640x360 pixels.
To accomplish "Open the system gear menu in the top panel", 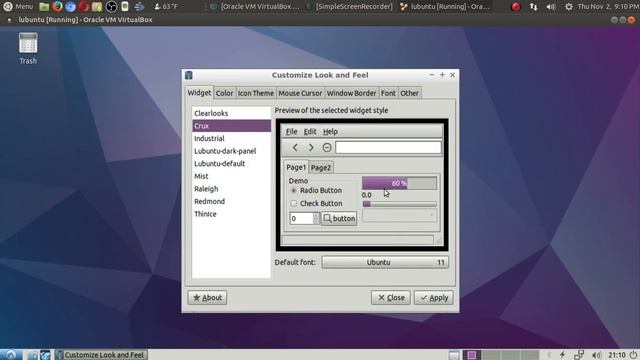I will coord(568,7).
